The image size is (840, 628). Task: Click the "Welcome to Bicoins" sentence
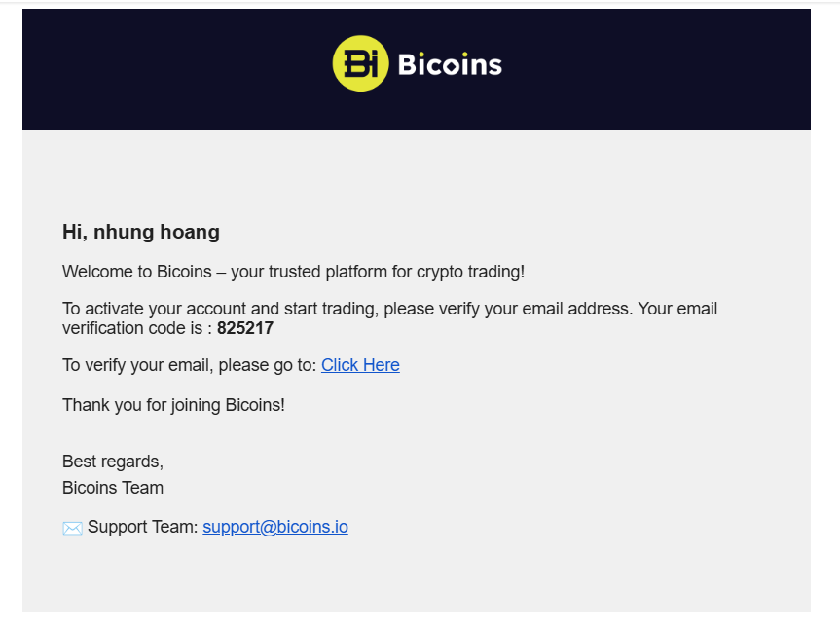(x=293, y=272)
